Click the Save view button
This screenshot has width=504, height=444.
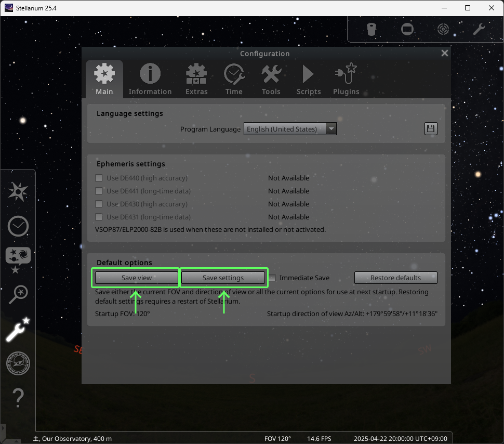[x=136, y=278]
